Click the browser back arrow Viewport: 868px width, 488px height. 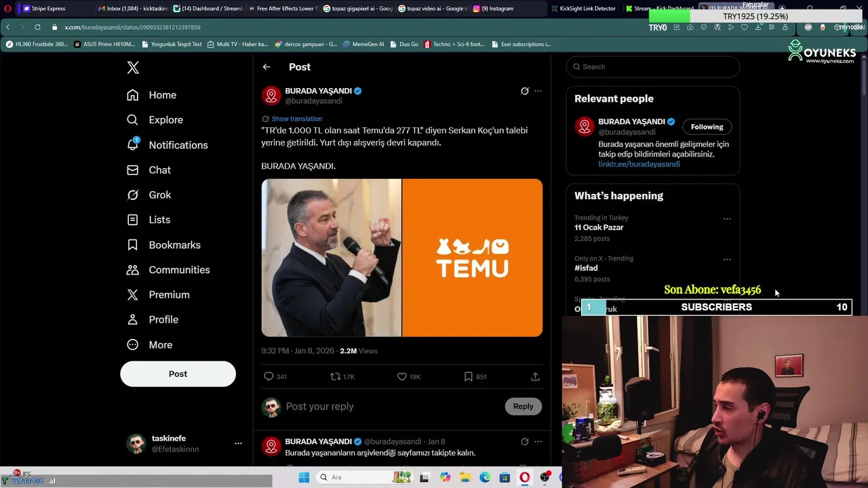click(7, 27)
